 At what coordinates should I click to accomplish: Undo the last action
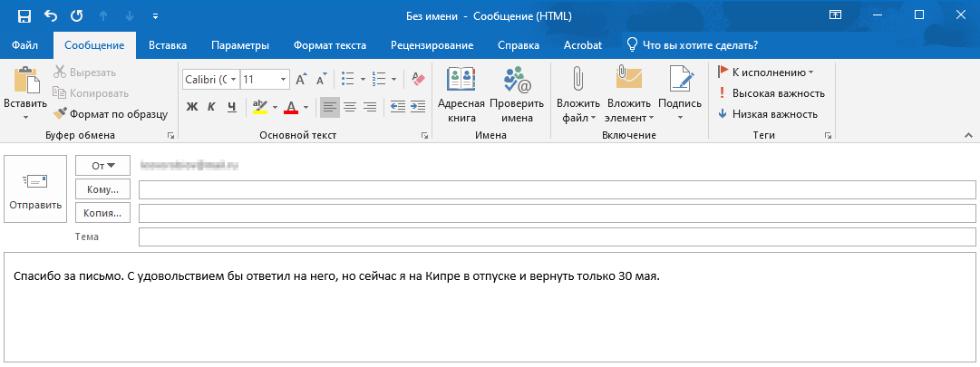pos(51,15)
